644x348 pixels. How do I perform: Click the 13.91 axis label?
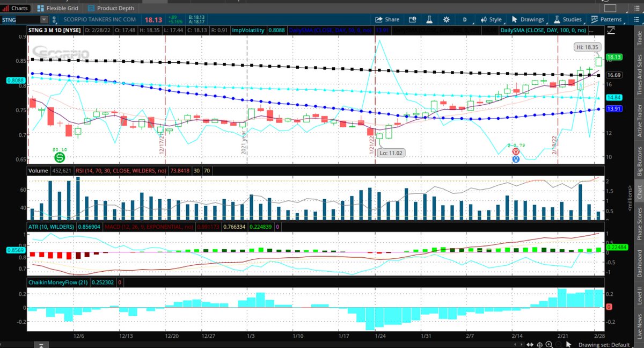(613, 109)
